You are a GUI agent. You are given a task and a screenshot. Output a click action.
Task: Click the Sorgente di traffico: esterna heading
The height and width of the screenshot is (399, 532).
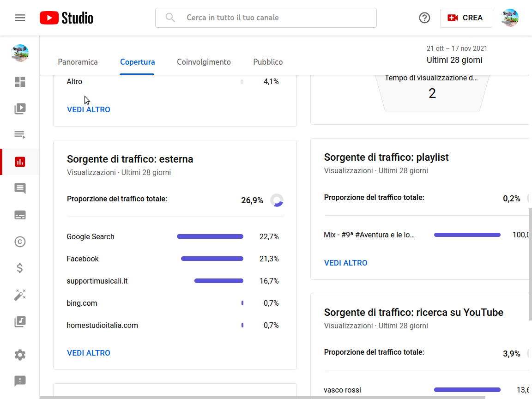(130, 159)
